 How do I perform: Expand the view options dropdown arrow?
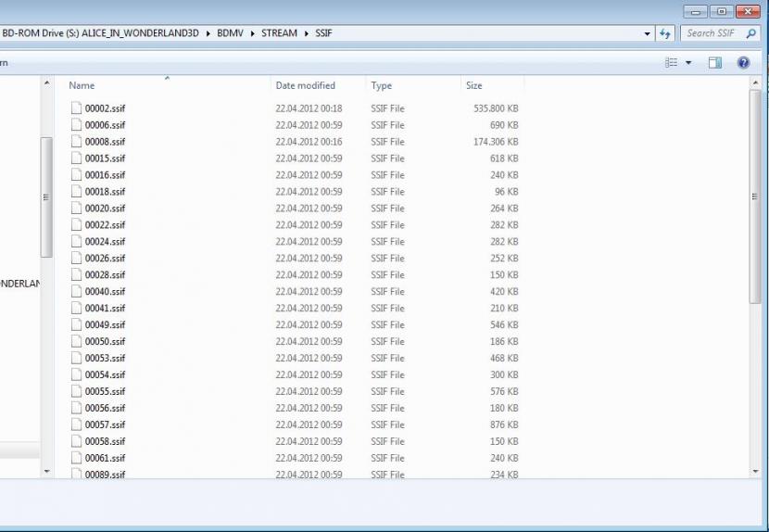(x=688, y=62)
